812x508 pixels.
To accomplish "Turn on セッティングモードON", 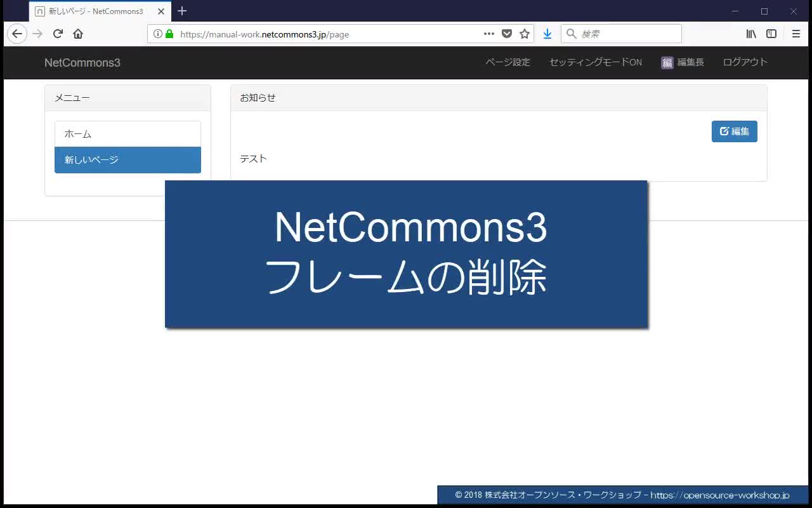I will coord(596,62).
